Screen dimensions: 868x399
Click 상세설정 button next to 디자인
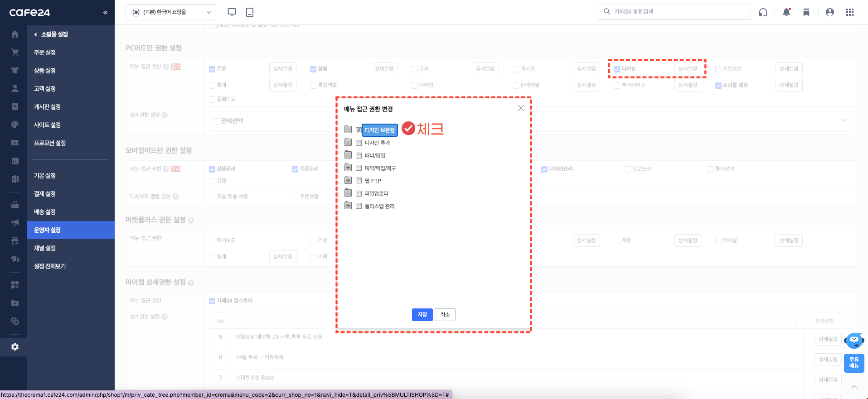pos(688,69)
